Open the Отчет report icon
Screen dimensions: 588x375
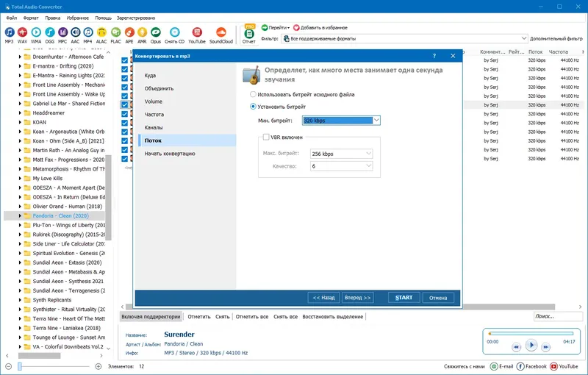point(249,34)
